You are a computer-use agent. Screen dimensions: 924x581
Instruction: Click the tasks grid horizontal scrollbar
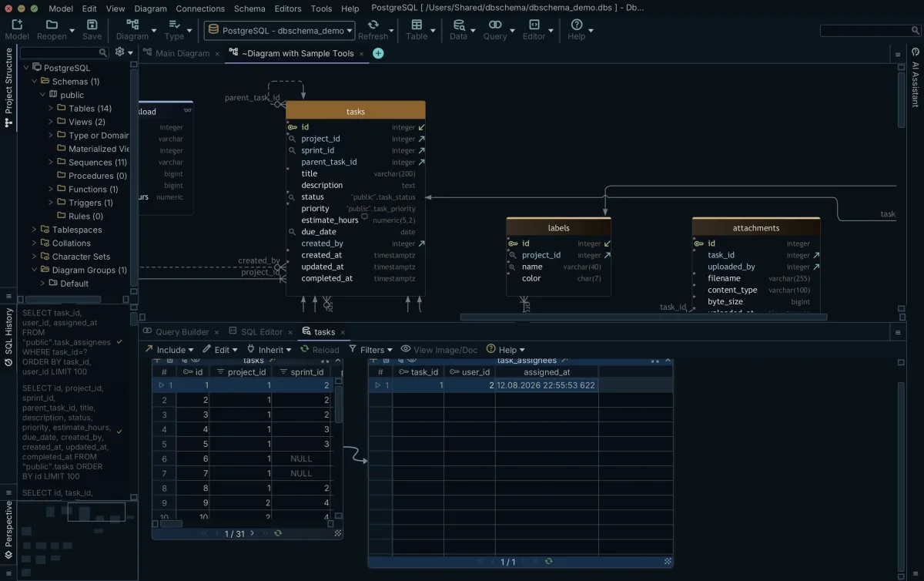(x=171, y=523)
